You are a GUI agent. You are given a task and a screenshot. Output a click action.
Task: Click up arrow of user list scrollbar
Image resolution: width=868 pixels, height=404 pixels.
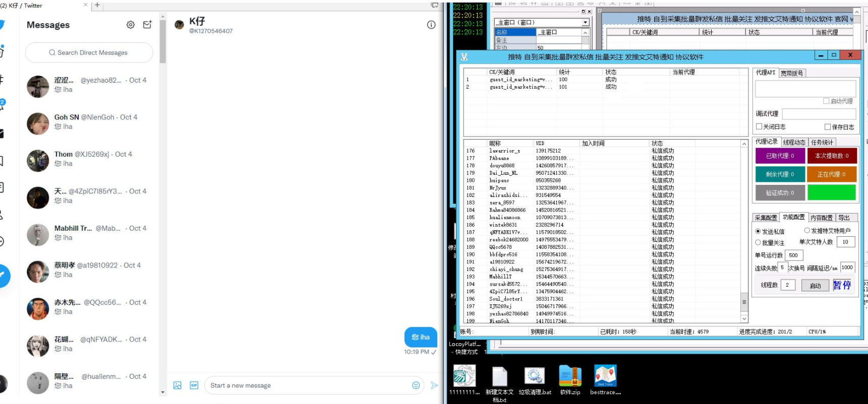tap(744, 144)
